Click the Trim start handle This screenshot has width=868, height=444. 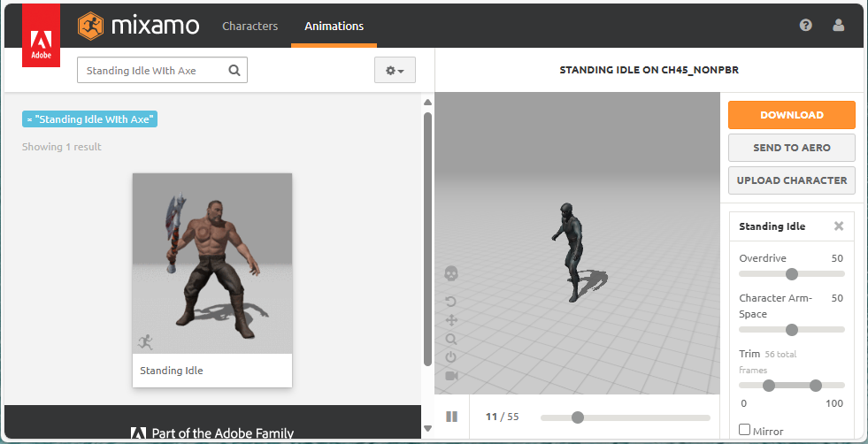(x=768, y=386)
